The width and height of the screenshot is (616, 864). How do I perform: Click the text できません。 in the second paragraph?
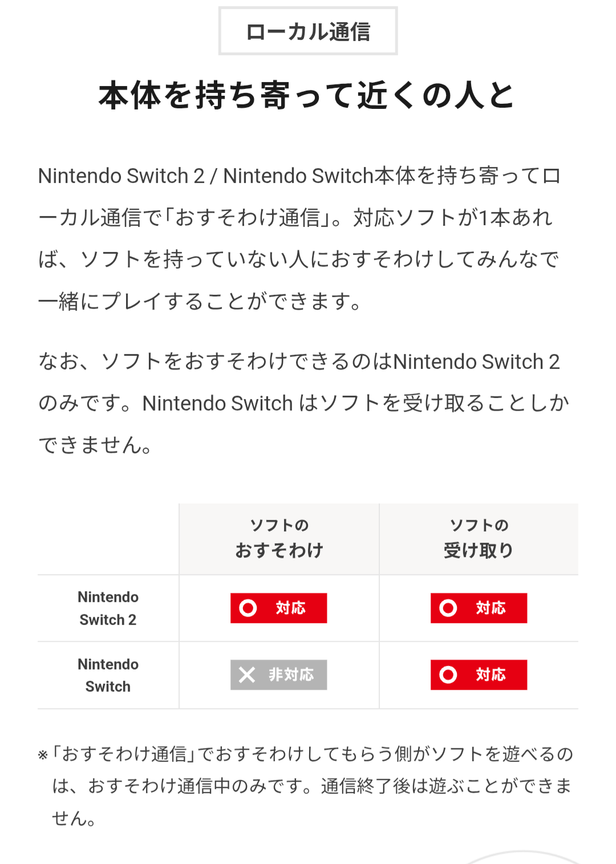click(x=95, y=445)
